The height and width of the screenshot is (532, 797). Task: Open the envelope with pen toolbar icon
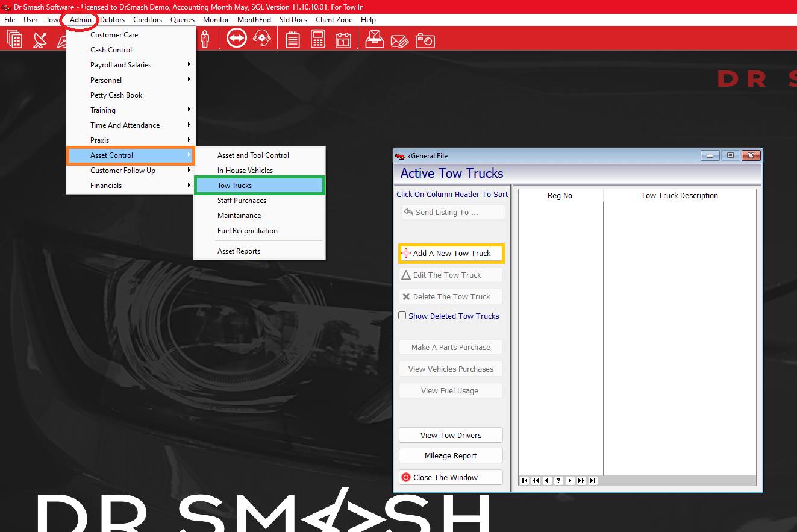(400, 38)
